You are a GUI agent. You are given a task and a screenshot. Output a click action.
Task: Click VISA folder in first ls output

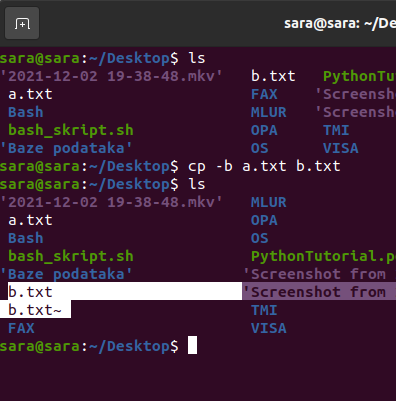click(341, 148)
